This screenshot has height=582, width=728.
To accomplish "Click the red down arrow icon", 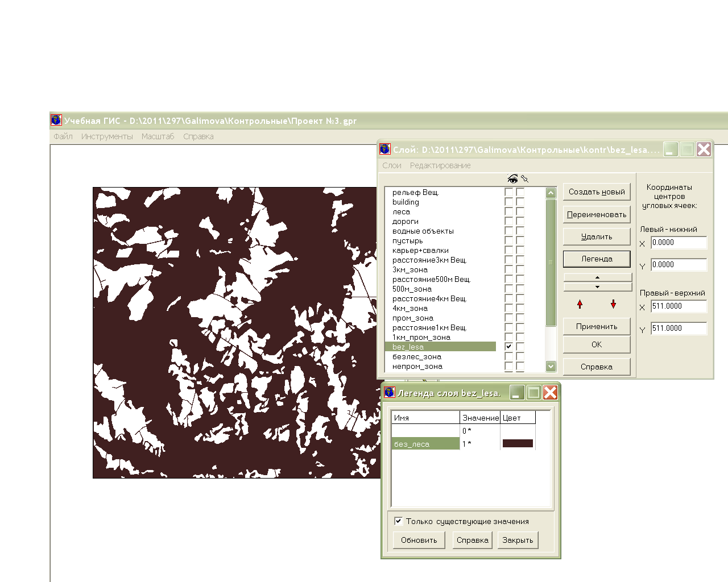I will coord(613,305).
